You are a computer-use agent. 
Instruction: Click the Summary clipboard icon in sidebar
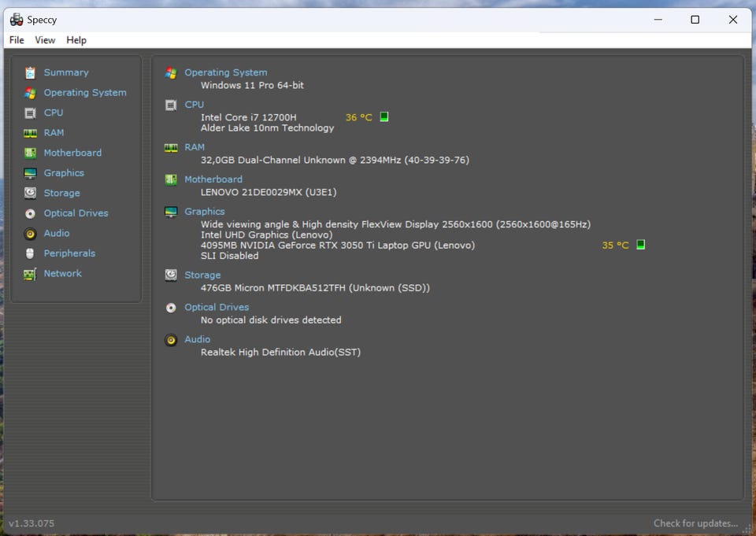click(30, 72)
